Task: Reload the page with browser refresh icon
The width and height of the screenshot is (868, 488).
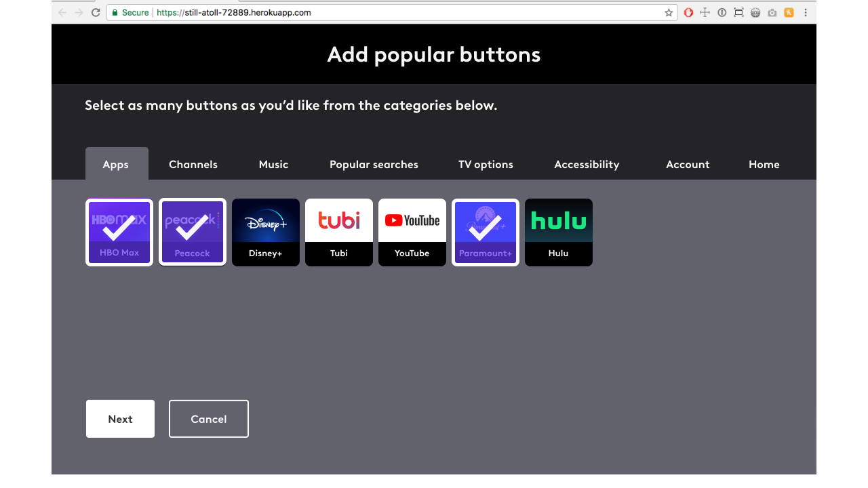Action: (x=96, y=12)
